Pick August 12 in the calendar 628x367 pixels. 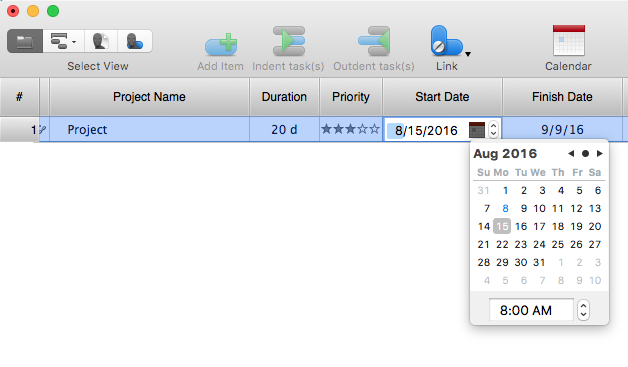pyautogui.click(x=576, y=208)
